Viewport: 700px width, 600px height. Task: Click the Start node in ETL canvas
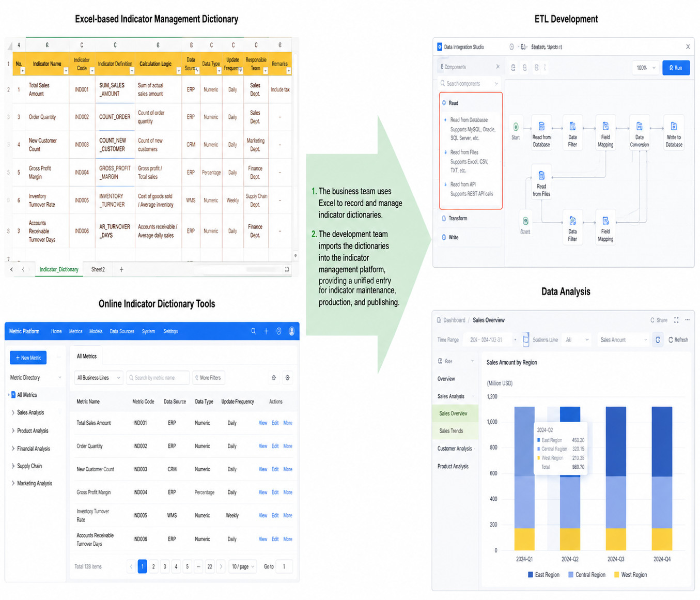516,130
